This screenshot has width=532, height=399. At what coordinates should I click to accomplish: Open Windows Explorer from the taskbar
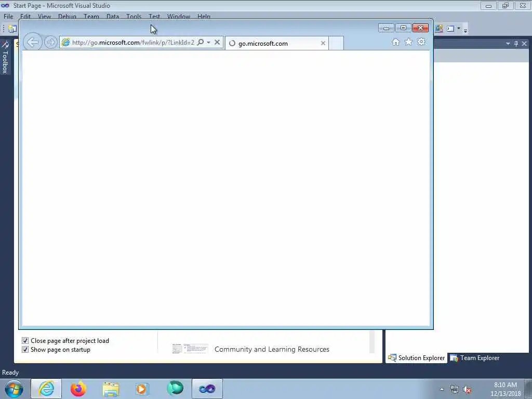pos(111,389)
